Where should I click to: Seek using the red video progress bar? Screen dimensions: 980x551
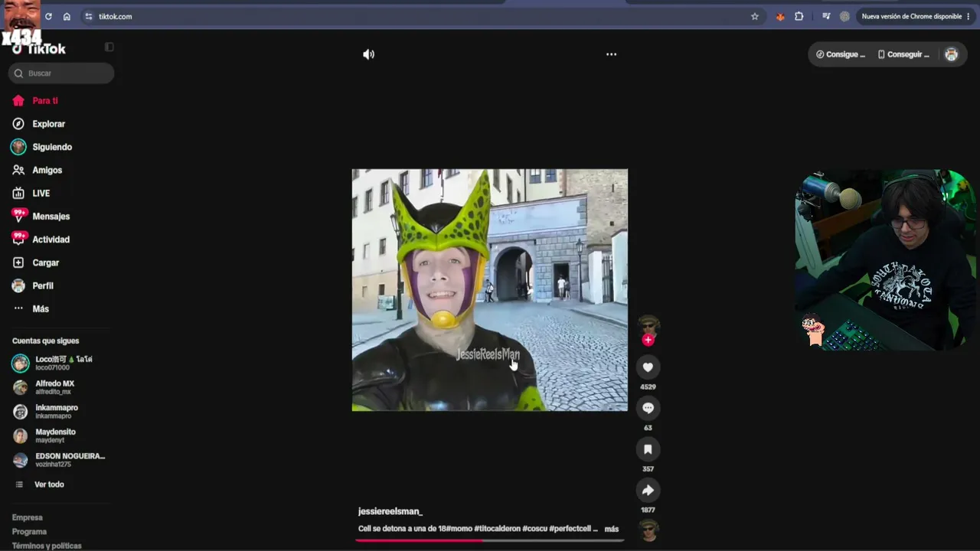tap(489, 540)
